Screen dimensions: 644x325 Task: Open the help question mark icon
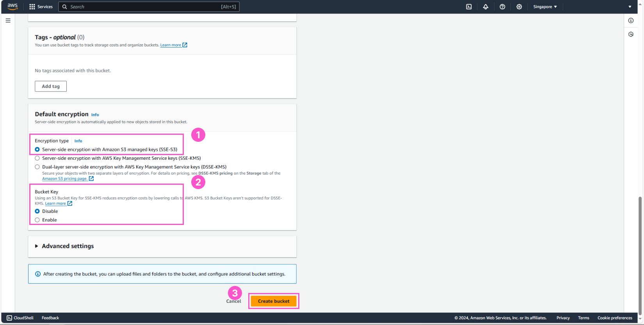click(502, 7)
